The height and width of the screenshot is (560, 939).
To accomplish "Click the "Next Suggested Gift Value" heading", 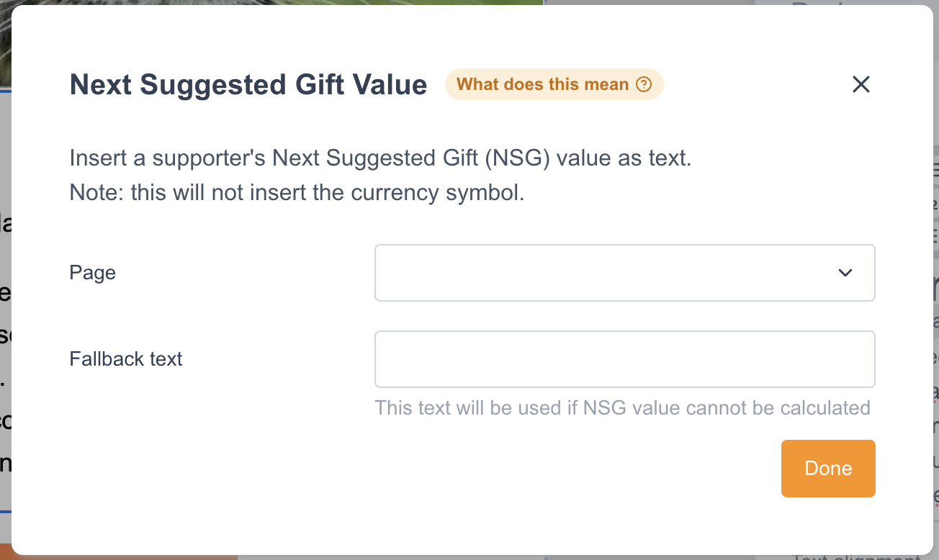I will (x=248, y=85).
